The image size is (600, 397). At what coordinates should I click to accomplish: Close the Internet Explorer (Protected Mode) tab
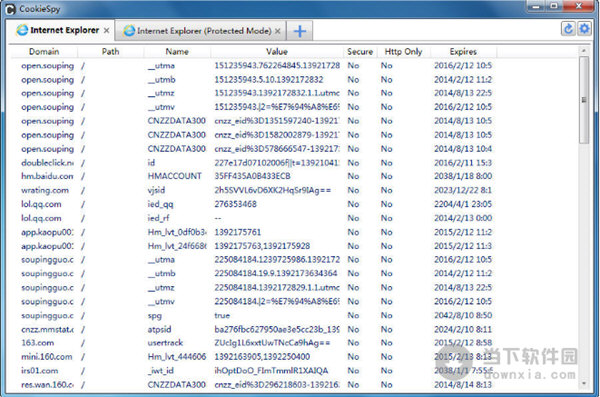click(x=278, y=31)
